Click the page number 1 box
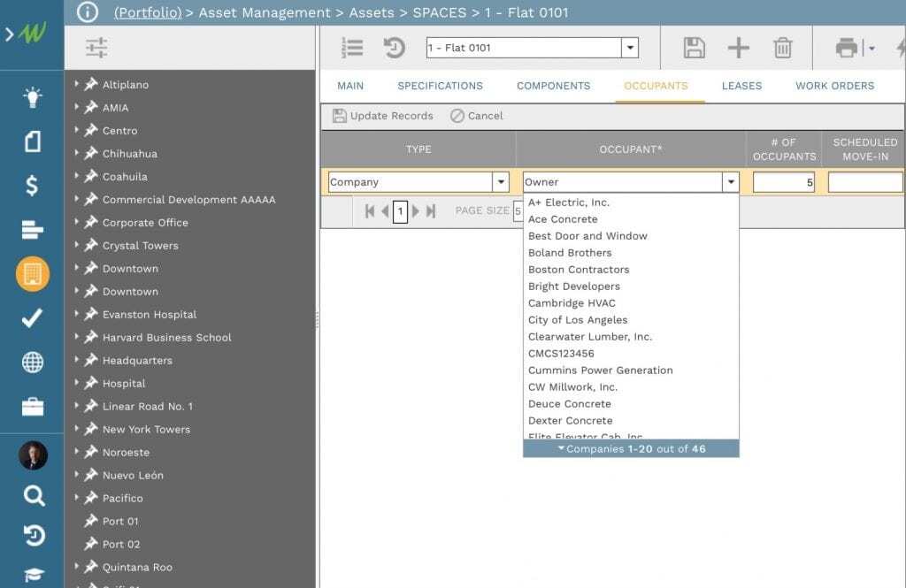 (x=400, y=211)
